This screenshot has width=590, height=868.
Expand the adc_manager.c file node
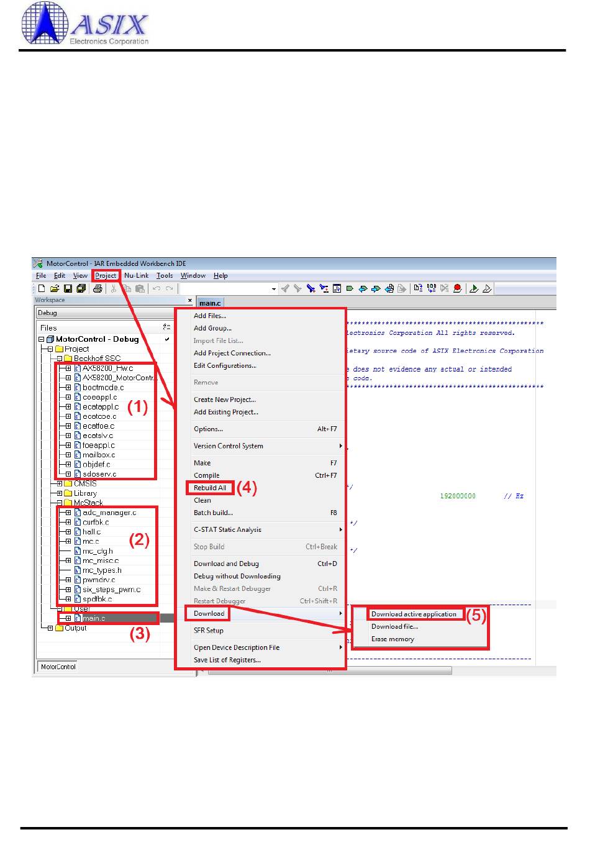[68, 513]
